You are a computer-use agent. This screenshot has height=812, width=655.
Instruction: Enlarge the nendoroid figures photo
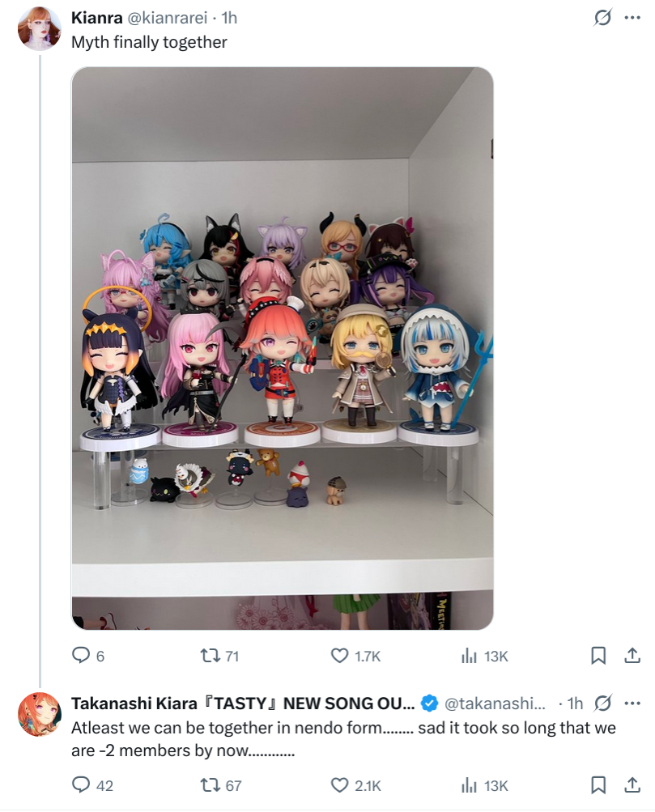pos(283,348)
